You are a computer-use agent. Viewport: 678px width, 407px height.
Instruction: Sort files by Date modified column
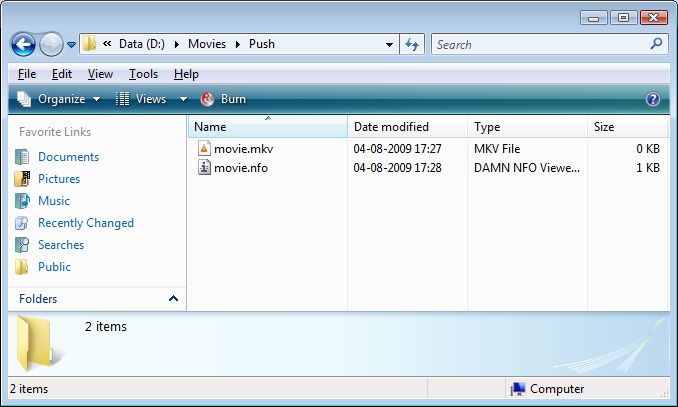click(391, 127)
